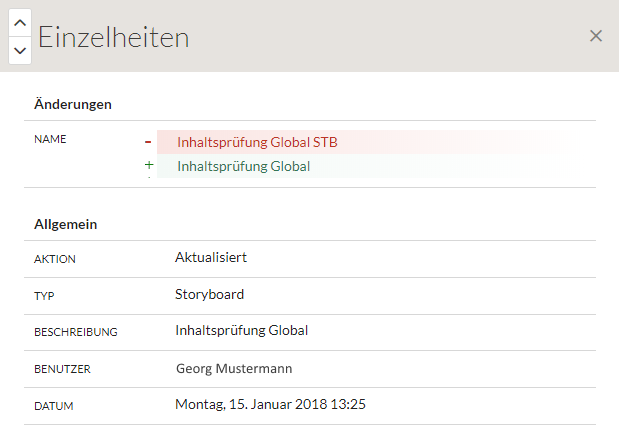
Task: Click the description value 'Inhaltsprüfung Global'
Action: (241, 331)
